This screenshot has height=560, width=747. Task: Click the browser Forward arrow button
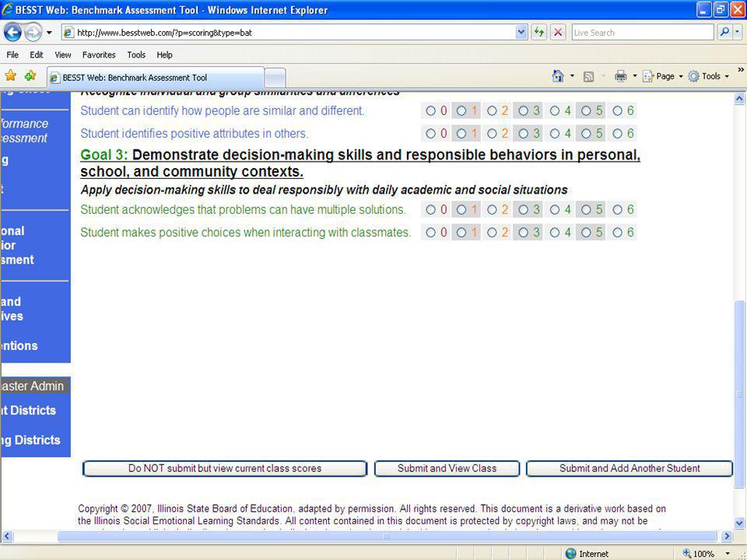33,33
